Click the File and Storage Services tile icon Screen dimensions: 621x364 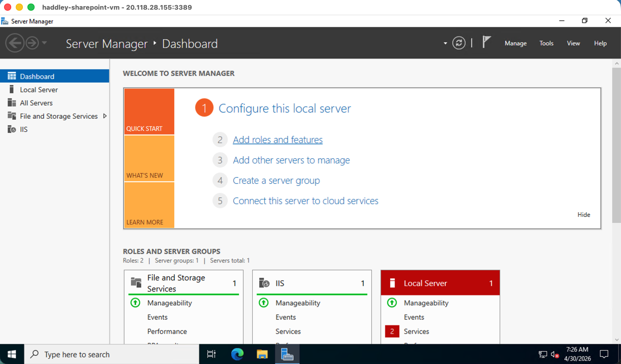click(136, 283)
